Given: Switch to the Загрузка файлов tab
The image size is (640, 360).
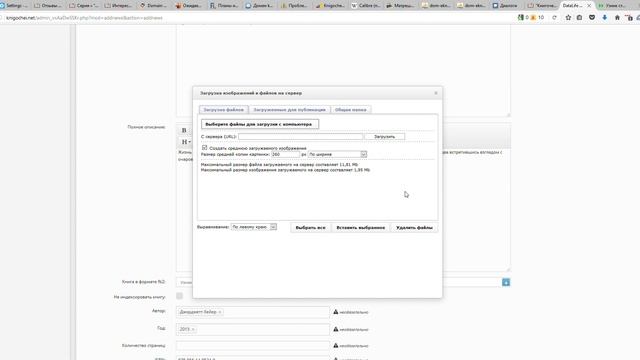Looking at the screenshot, I should point(224,110).
